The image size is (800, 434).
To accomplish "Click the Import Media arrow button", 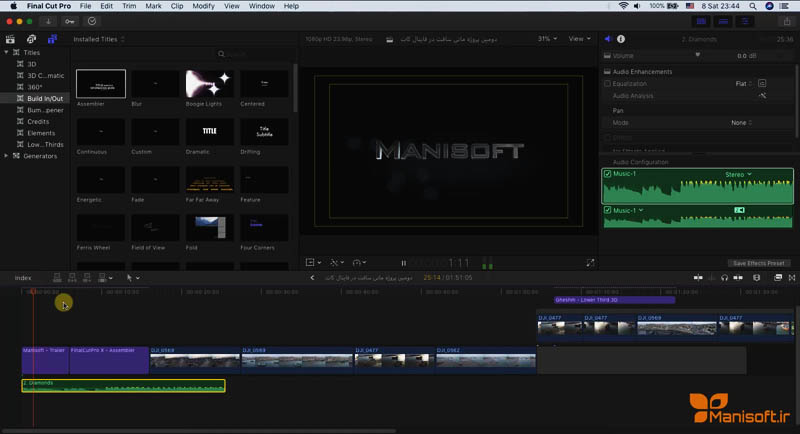I will tap(48, 21).
